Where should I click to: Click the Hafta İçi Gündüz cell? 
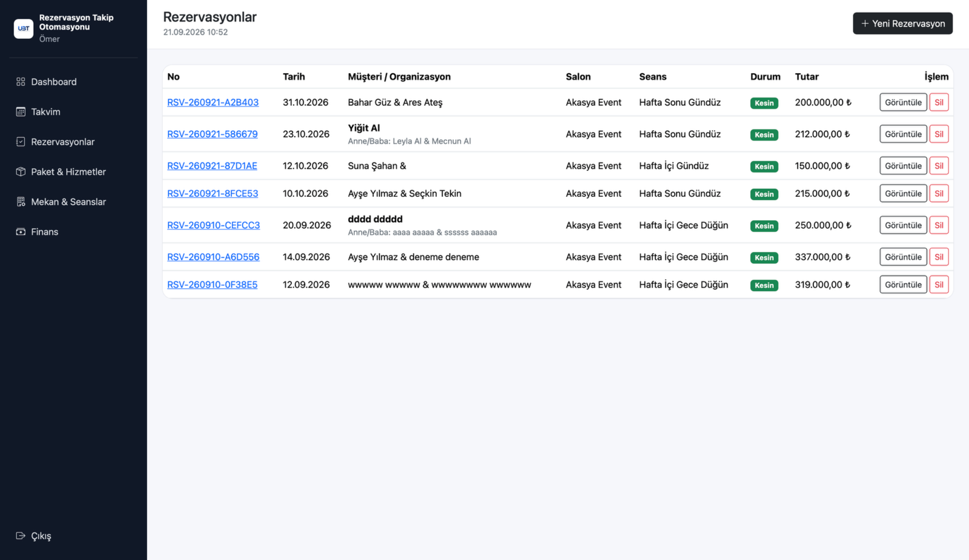673,166
